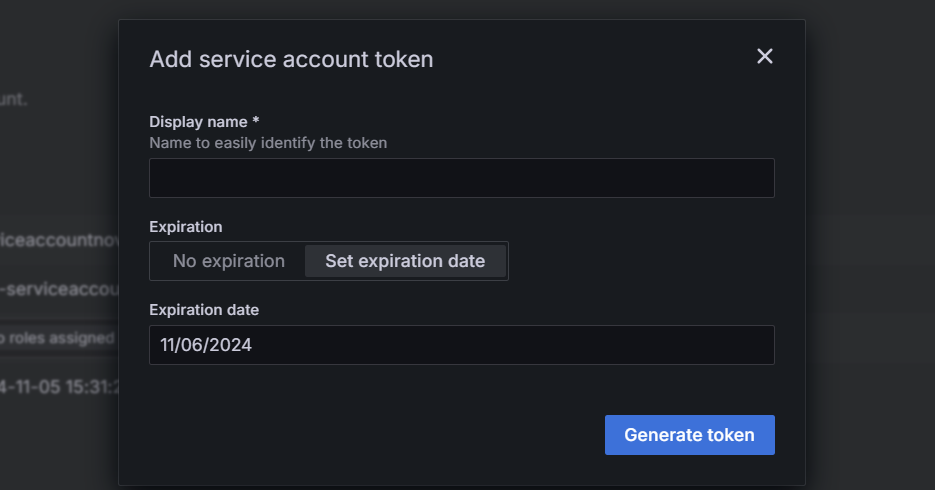Click the 11/06/2024 date value

[x=206, y=345]
